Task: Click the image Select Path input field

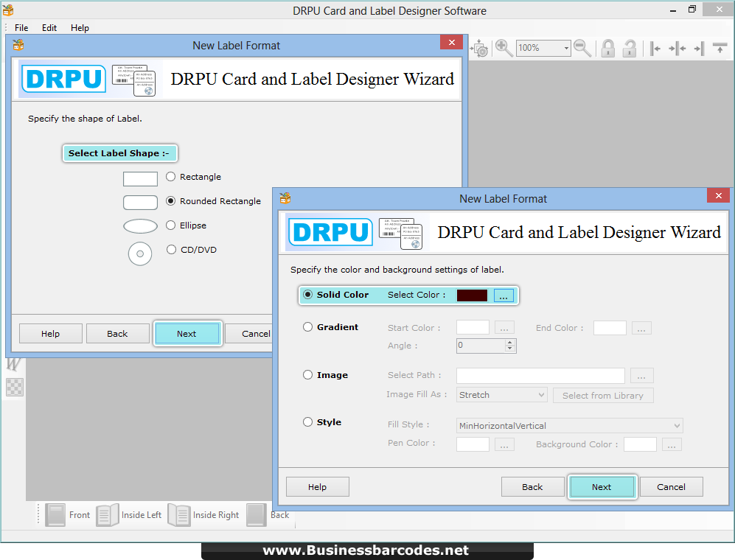Action: pos(540,376)
